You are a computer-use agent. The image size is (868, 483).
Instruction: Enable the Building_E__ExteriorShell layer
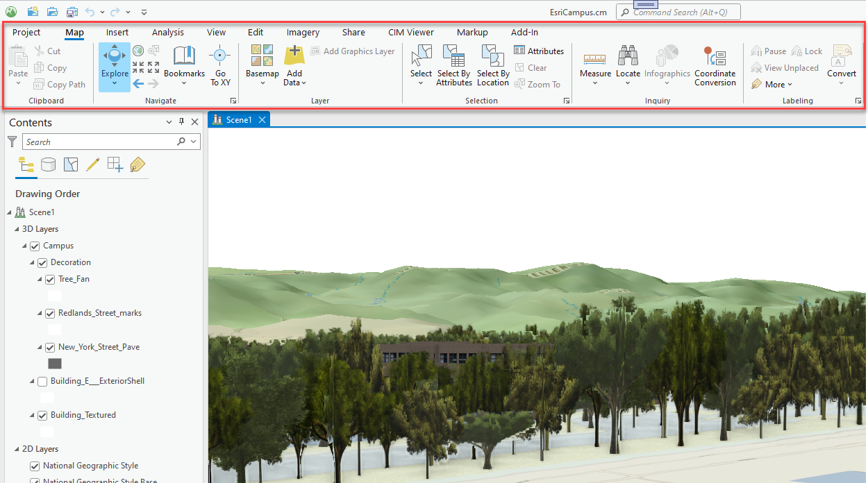point(42,381)
